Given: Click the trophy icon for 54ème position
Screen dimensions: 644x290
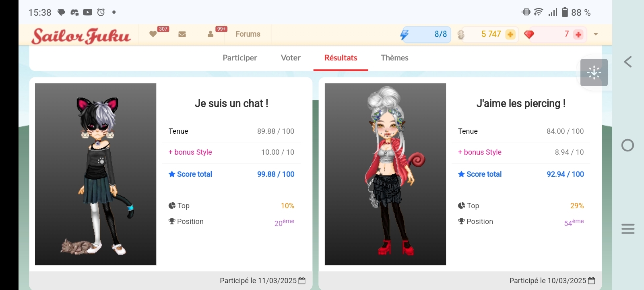Looking at the screenshot, I should click(x=461, y=221).
